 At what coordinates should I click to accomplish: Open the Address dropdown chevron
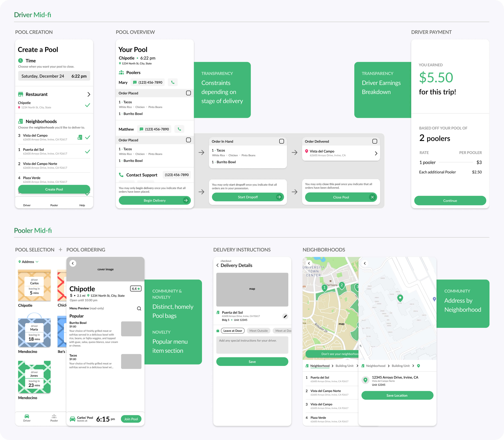click(x=37, y=262)
